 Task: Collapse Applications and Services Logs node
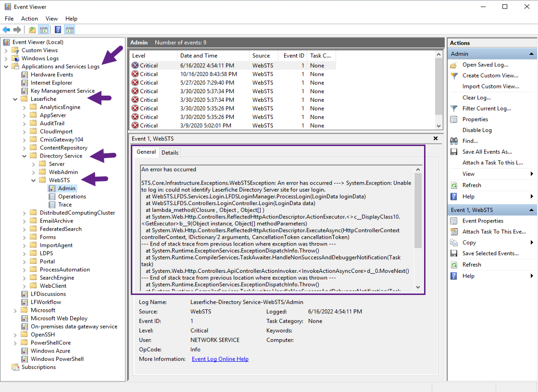tap(6, 66)
